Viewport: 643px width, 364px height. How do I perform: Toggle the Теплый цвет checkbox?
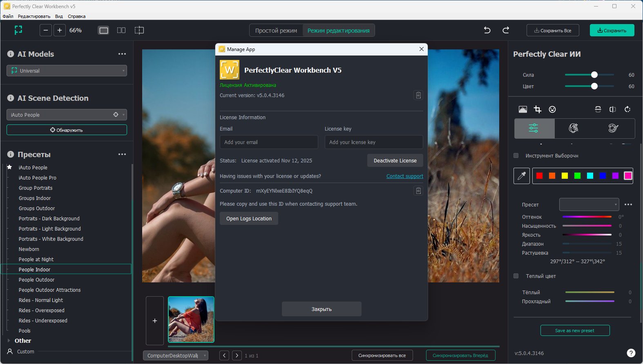pyautogui.click(x=516, y=276)
